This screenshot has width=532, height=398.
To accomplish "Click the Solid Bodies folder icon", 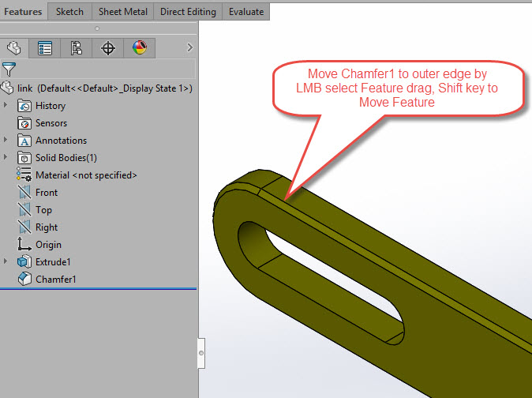I will tap(24, 158).
